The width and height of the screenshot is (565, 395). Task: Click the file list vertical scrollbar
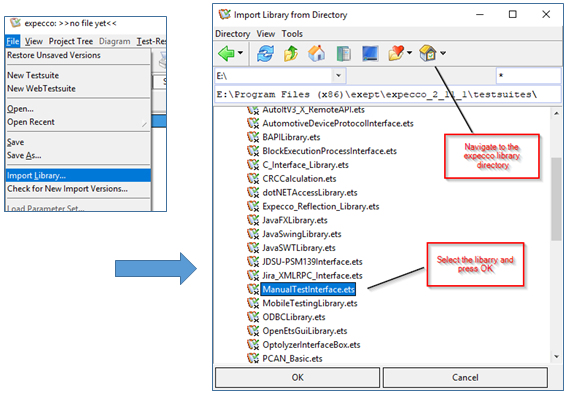click(556, 235)
